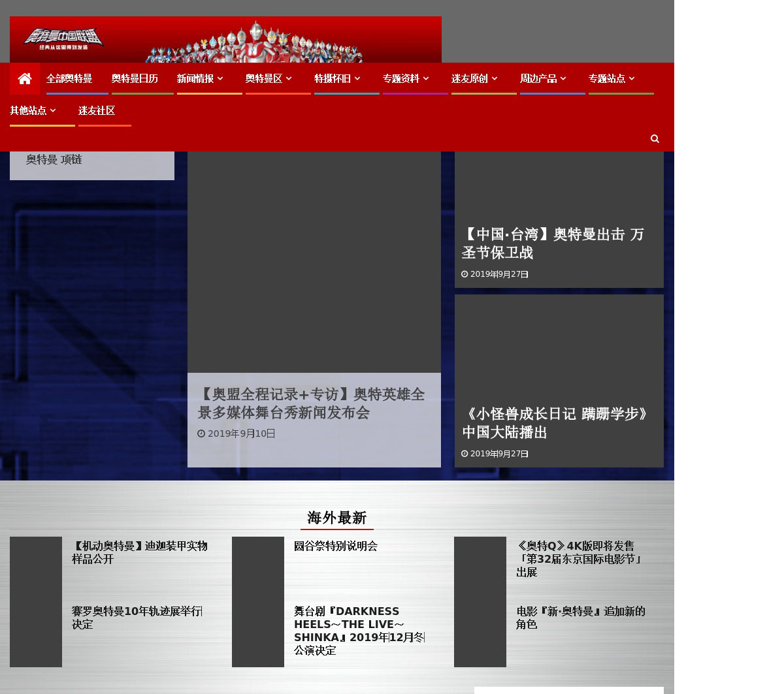
Task: Open 新闻情报 menu item
Action: coord(195,79)
